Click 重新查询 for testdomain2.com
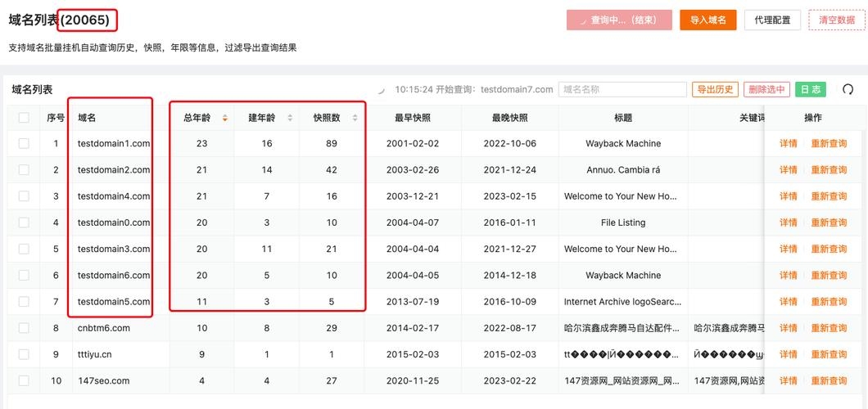 829,169
